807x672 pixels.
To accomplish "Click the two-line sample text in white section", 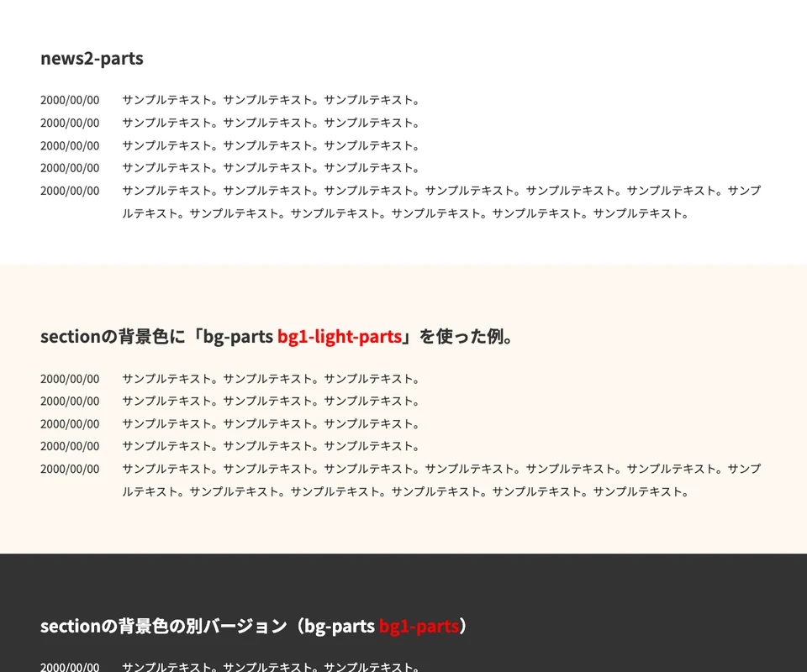I will point(441,202).
